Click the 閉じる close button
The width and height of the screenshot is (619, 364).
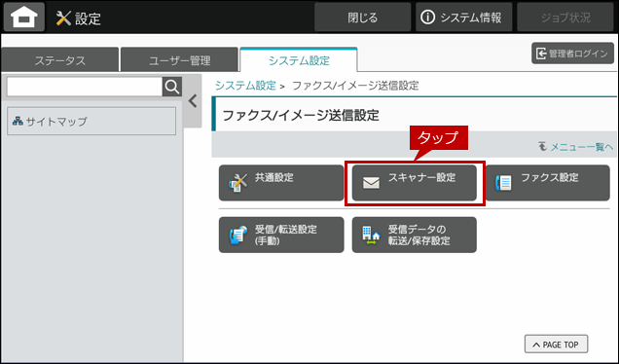point(362,18)
